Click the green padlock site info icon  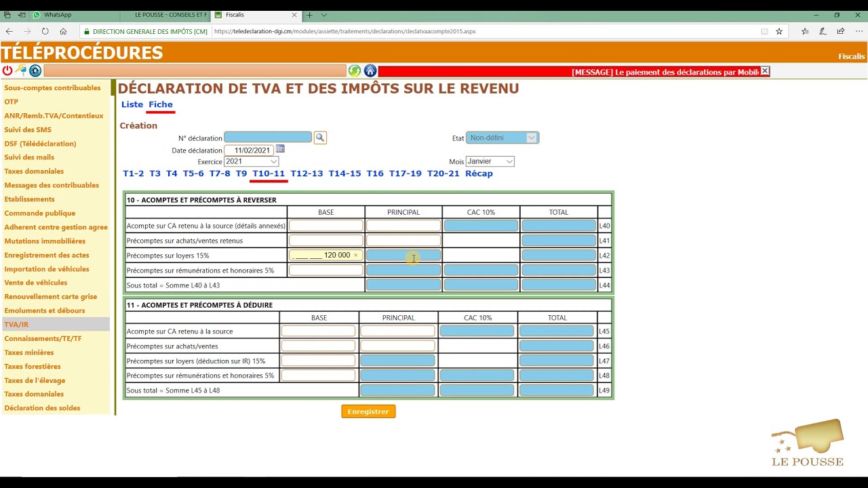coord(86,31)
